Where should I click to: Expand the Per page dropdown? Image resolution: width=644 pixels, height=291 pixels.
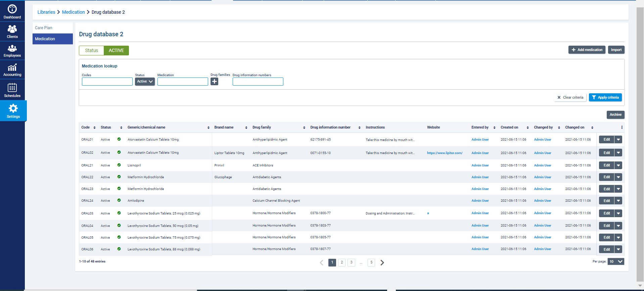615,262
